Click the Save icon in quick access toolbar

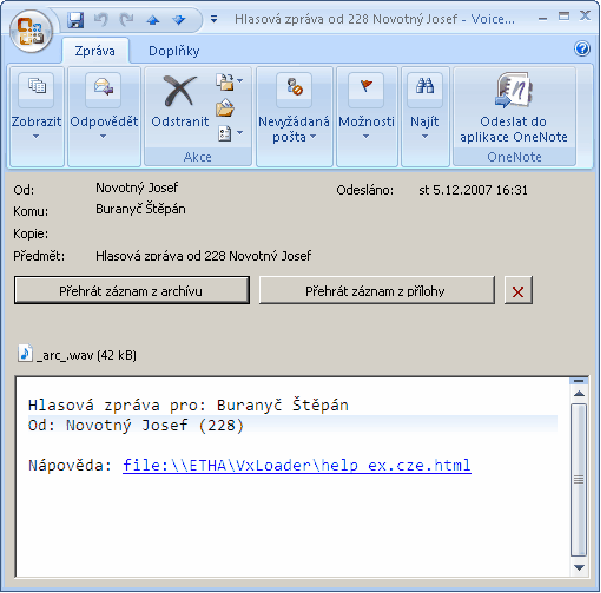(76, 19)
